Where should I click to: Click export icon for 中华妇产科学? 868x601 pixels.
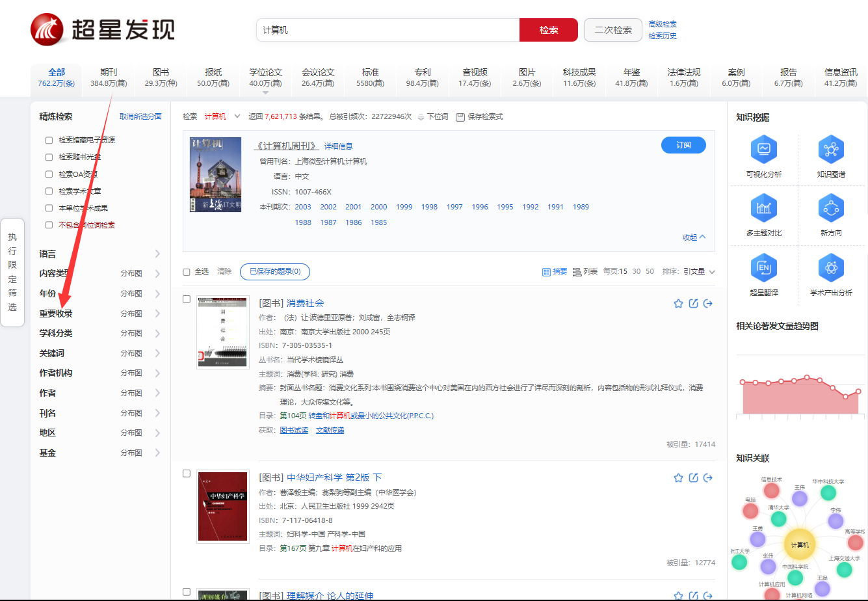click(708, 478)
